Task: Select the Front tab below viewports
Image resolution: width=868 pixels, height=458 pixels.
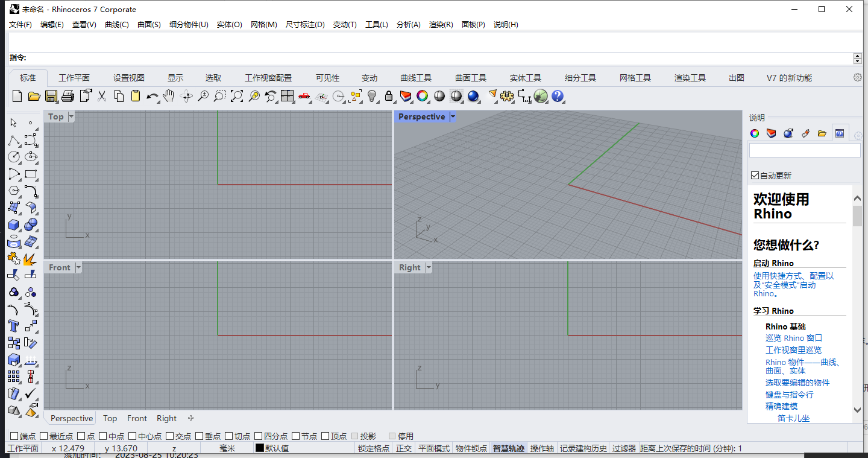Action: [x=137, y=418]
